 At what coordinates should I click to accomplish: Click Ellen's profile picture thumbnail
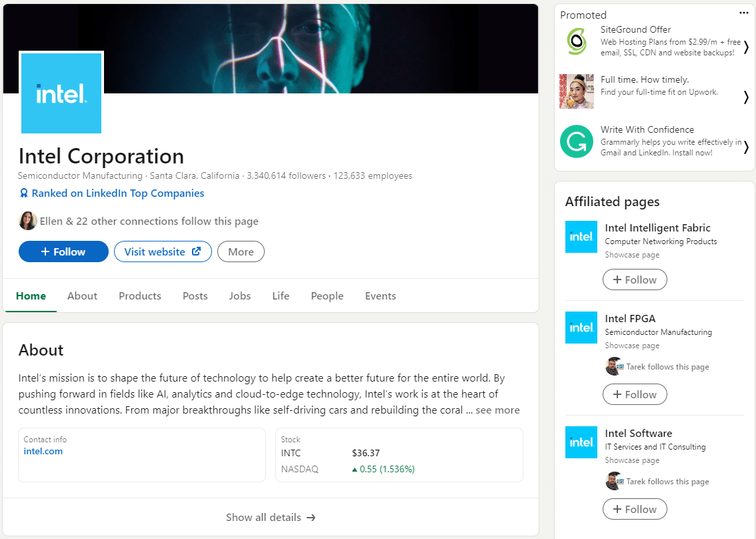(27, 220)
